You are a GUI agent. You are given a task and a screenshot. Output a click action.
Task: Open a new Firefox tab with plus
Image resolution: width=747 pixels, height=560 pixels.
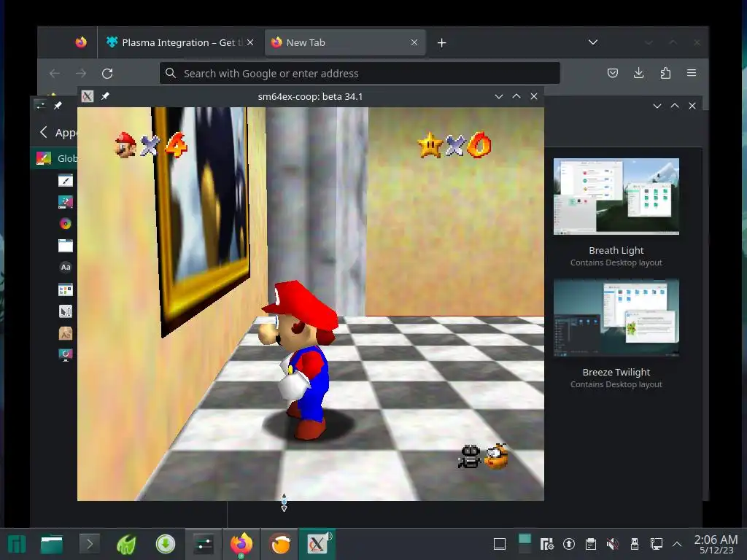click(441, 43)
